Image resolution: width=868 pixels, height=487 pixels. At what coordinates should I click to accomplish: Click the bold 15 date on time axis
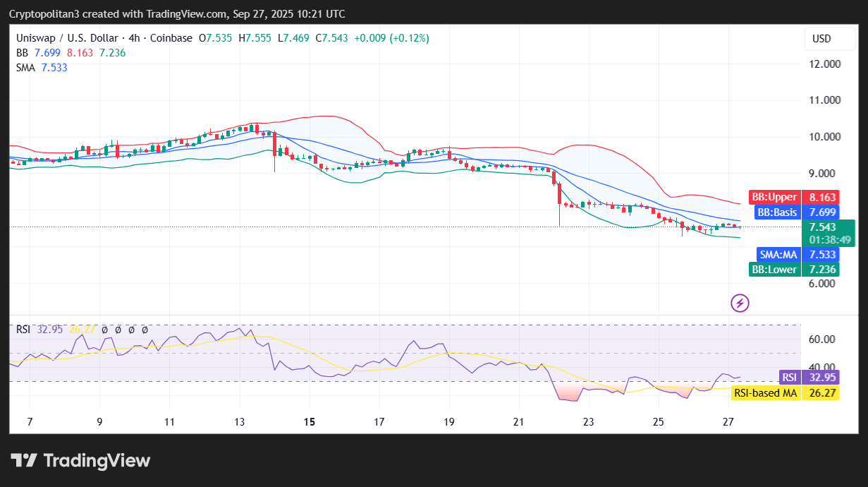tap(309, 422)
